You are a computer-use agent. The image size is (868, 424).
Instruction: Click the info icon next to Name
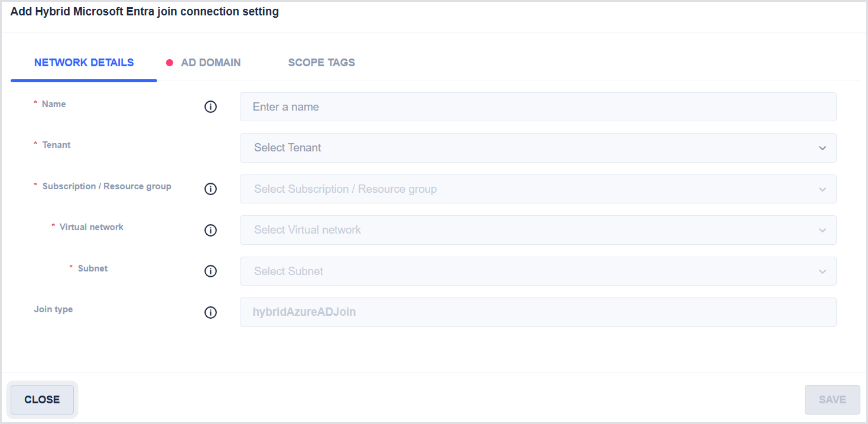[210, 107]
